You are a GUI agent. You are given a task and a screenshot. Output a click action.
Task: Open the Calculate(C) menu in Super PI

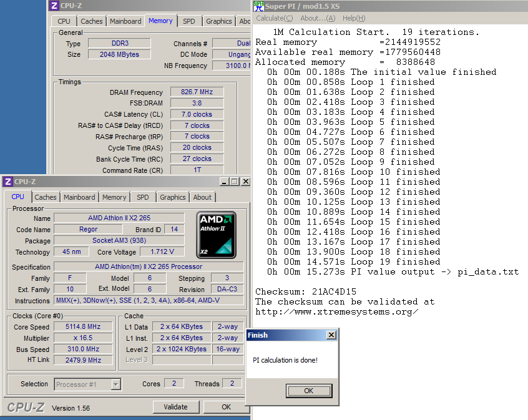pyautogui.click(x=275, y=18)
